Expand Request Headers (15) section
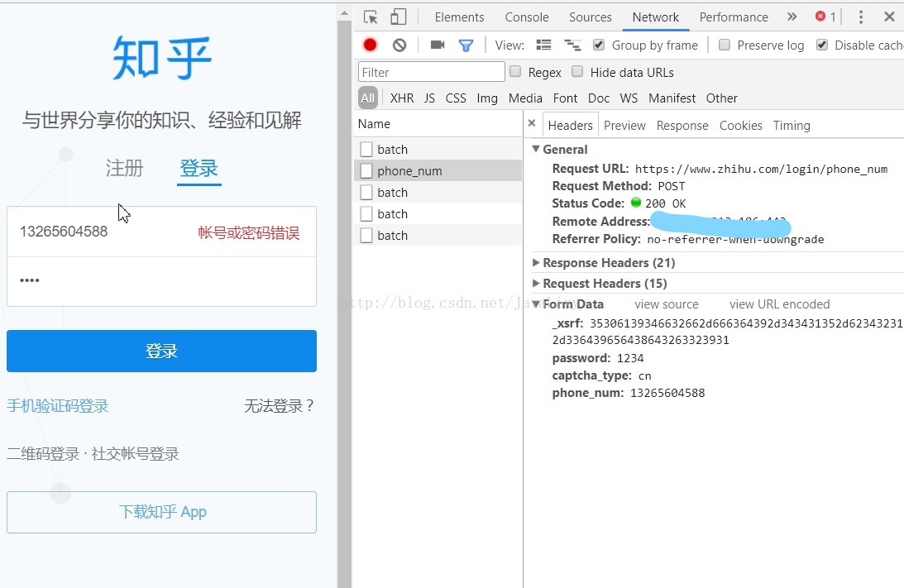The width and height of the screenshot is (904, 588). tap(536, 284)
